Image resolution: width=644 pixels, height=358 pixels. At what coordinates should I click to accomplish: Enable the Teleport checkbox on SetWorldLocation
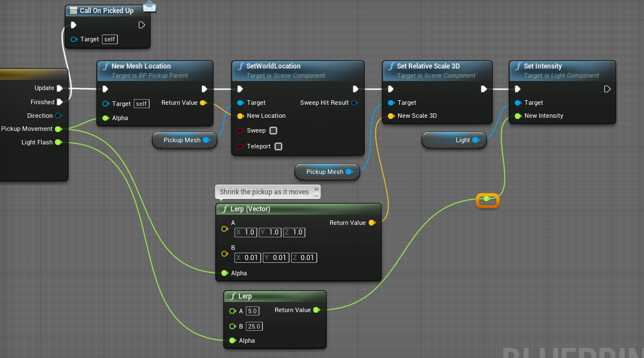click(x=278, y=146)
